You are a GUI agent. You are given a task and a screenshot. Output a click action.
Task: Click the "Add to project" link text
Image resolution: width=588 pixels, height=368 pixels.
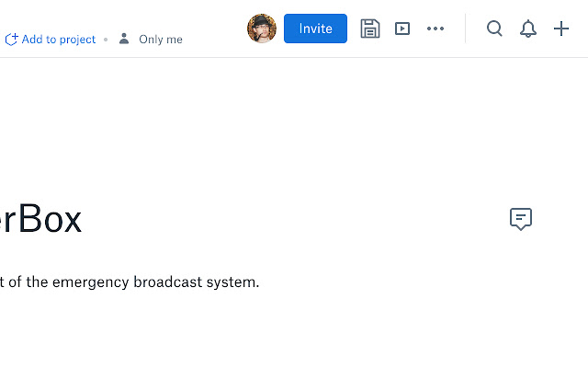59,40
